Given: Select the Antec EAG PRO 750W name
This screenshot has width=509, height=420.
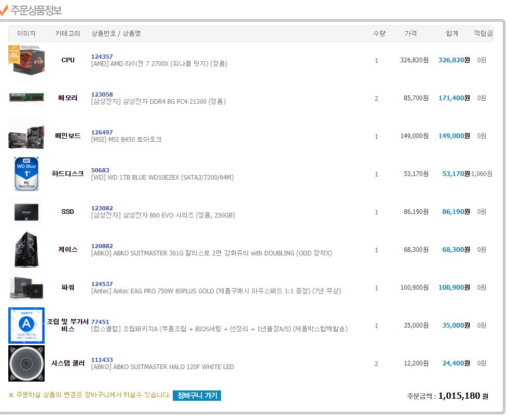Looking at the screenshot, I should pos(216,291).
